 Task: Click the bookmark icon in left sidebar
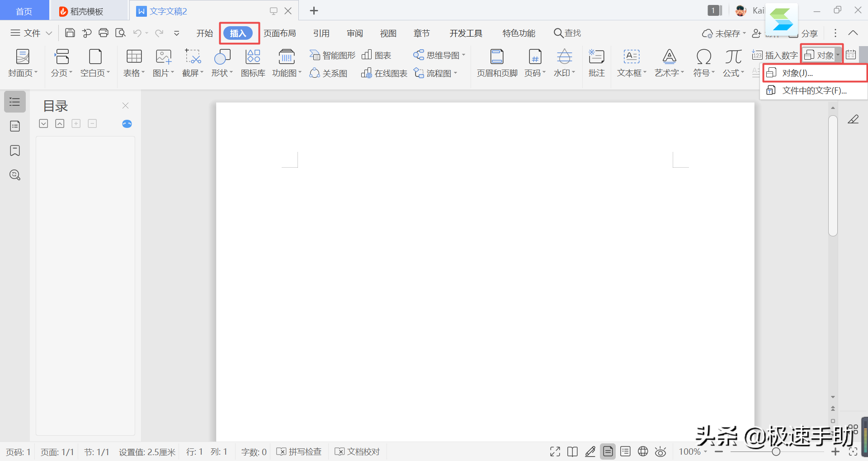(15, 151)
